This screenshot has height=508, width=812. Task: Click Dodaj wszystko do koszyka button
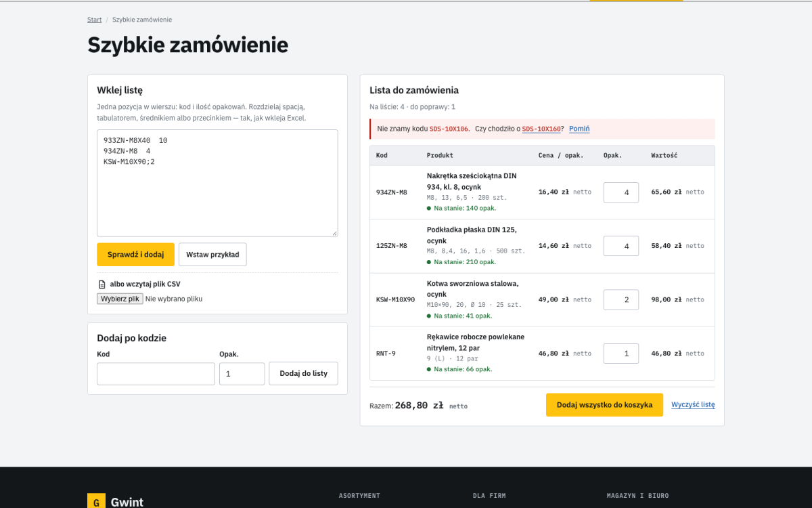coord(604,405)
